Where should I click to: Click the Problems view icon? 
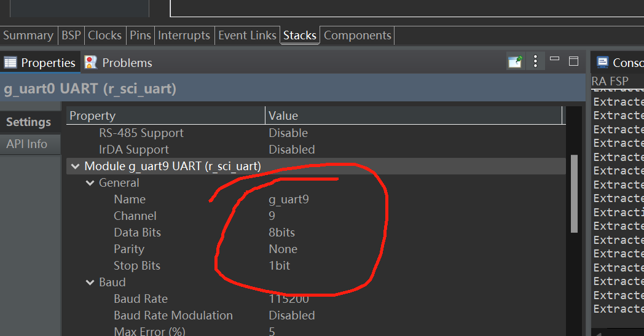(x=91, y=63)
